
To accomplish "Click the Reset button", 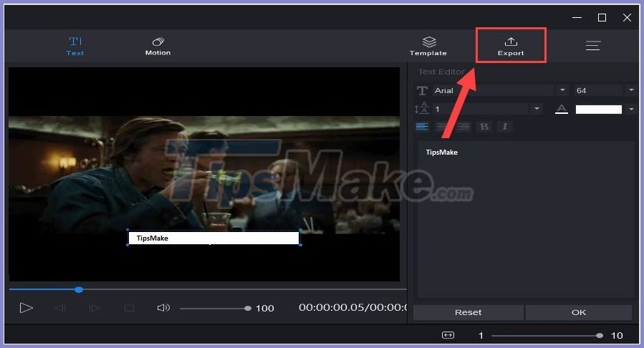I will click(468, 312).
